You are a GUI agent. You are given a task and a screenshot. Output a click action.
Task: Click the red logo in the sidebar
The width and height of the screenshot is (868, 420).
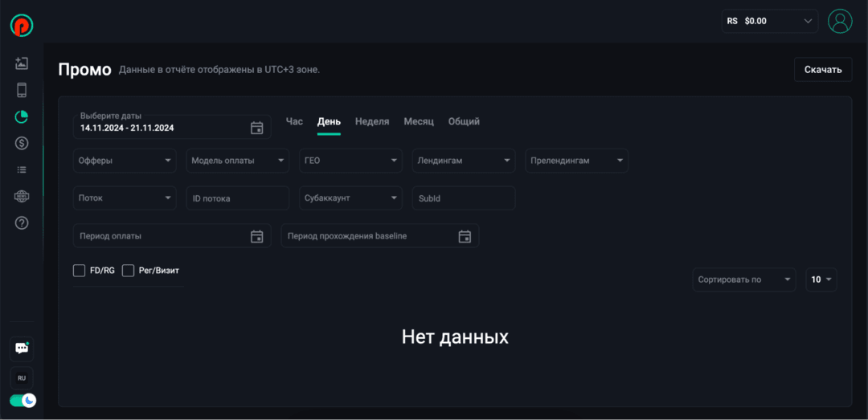pos(22,25)
